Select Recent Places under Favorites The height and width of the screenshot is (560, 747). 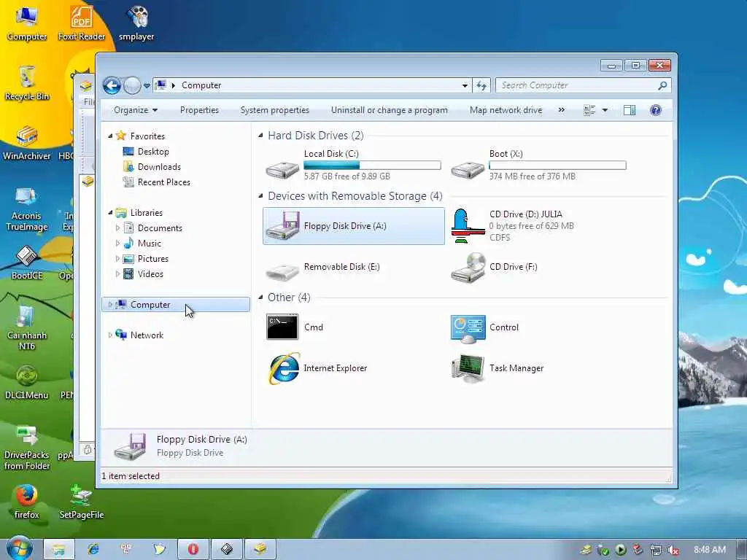click(x=163, y=182)
